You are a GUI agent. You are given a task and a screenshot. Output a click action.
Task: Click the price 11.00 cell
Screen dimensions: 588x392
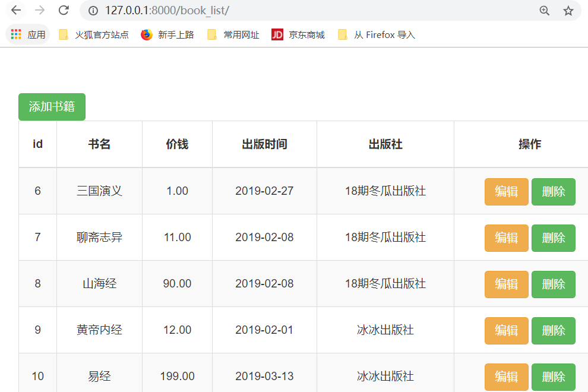click(x=178, y=238)
